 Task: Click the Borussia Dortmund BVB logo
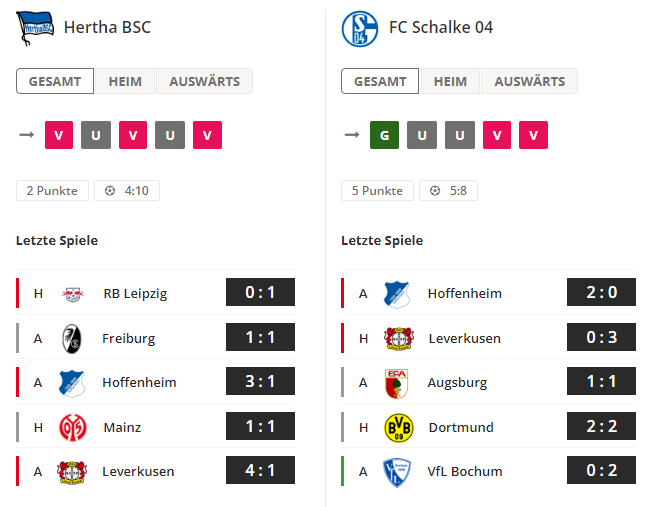398,428
